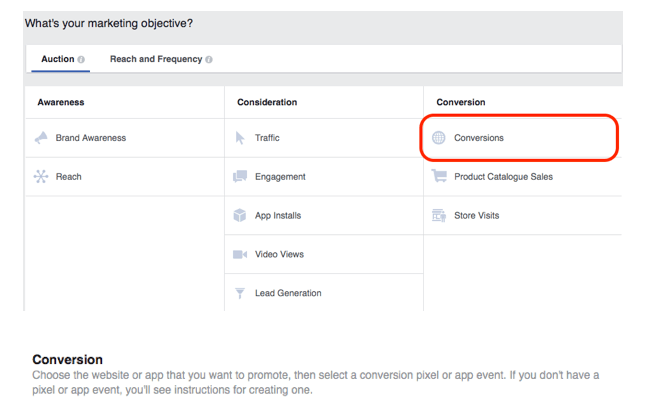Open the info tooltip beside Reach and Frequency

(209, 60)
